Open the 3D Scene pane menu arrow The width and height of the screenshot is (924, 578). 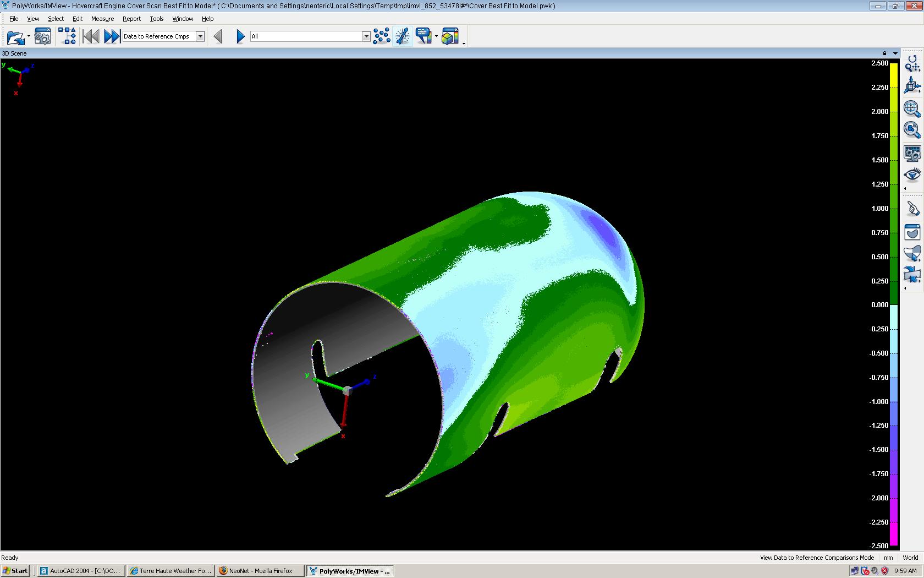point(895,53)
